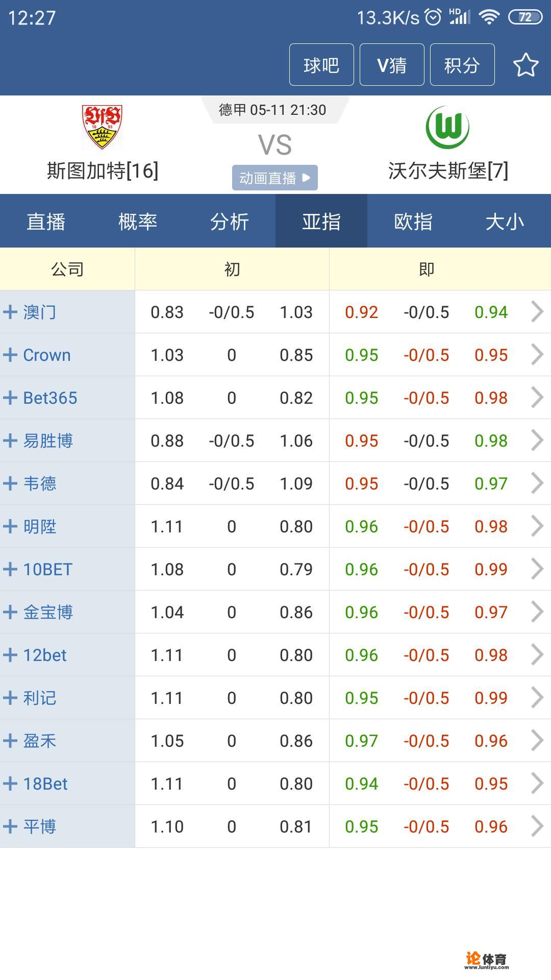Expand the 利记 row plus icon
This screenshot has height=980, width=551.
tap(10, 698)
